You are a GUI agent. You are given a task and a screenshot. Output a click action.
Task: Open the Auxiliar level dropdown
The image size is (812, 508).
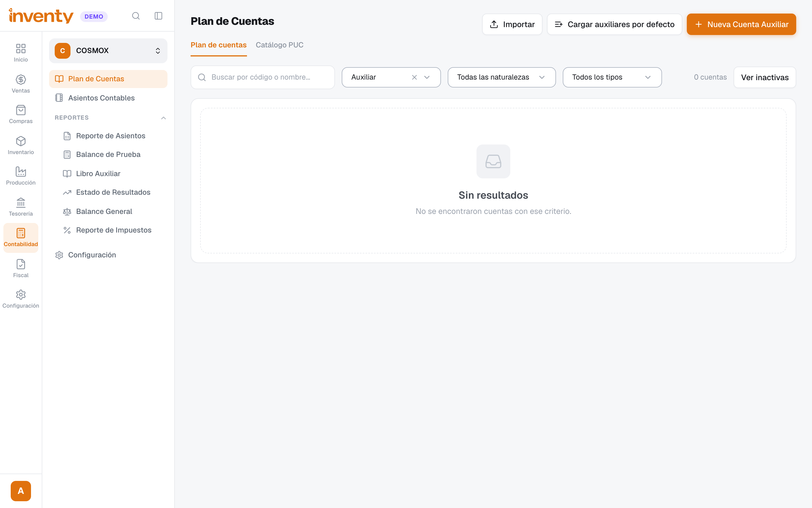pyautogui.click(x=391, y=77)
